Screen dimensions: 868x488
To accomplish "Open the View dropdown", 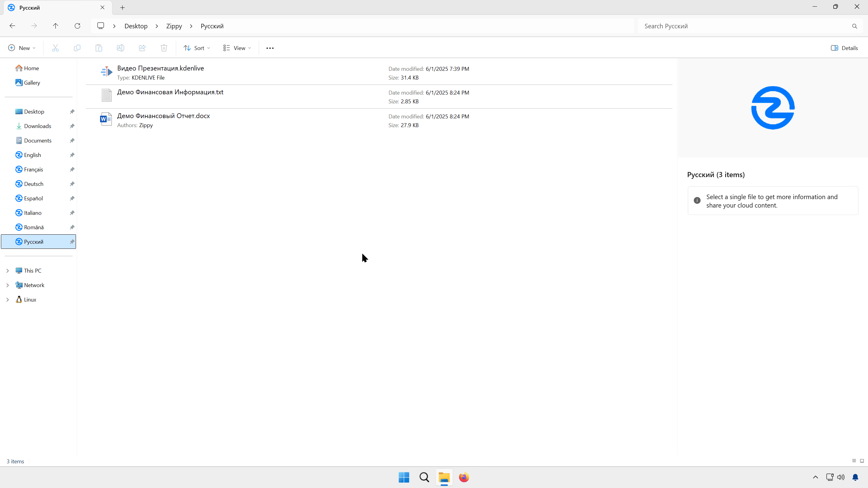I will [237, 48].
